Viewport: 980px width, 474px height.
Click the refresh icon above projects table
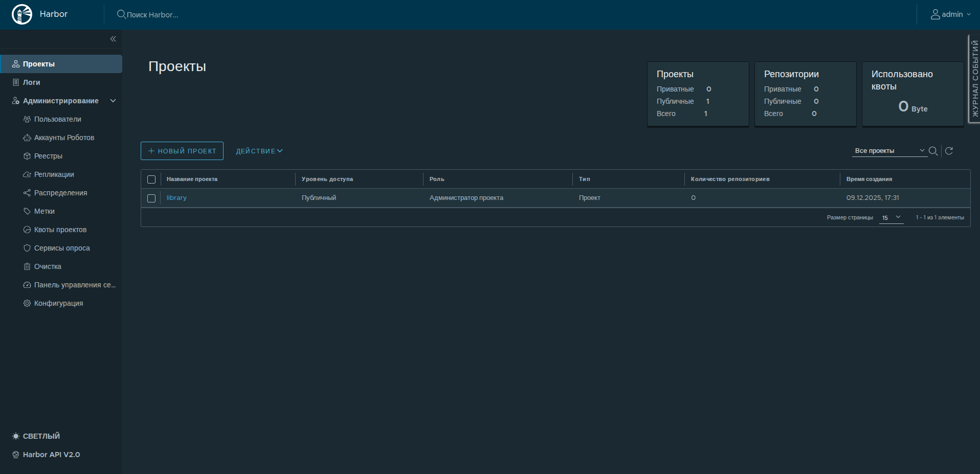pyautogui.click(x=949, y=151)
